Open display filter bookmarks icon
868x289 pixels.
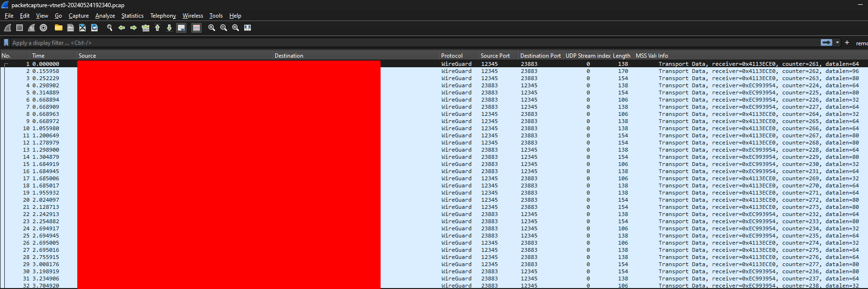click(6, 43)
